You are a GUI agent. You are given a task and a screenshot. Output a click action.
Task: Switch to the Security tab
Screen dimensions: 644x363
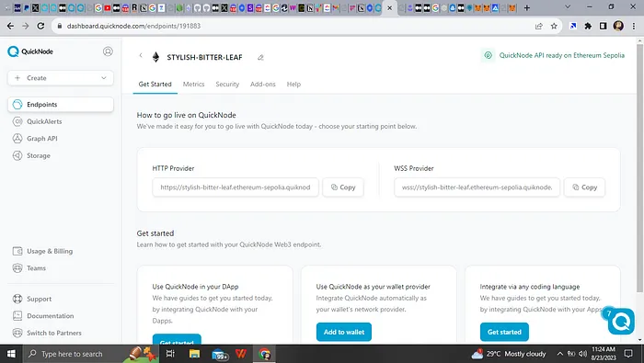click(227, 84)
